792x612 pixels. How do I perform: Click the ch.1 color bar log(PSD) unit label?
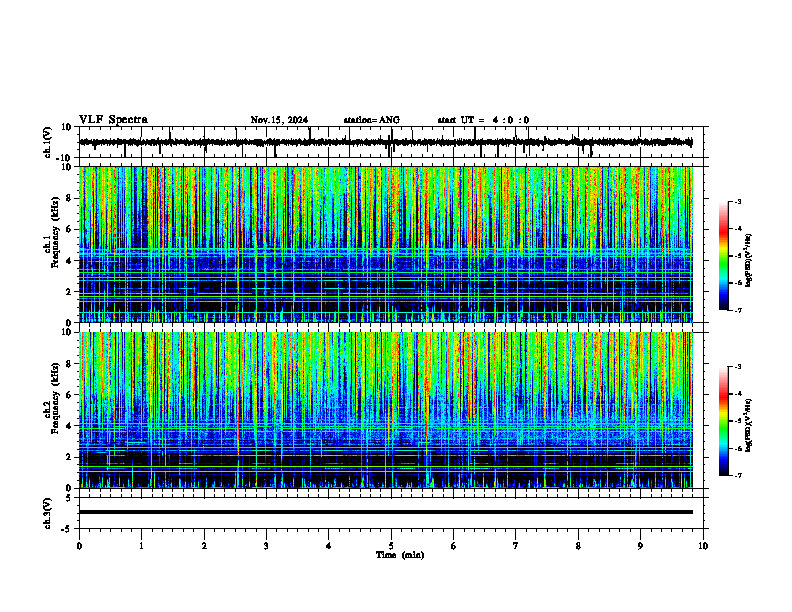coord(750,261)
